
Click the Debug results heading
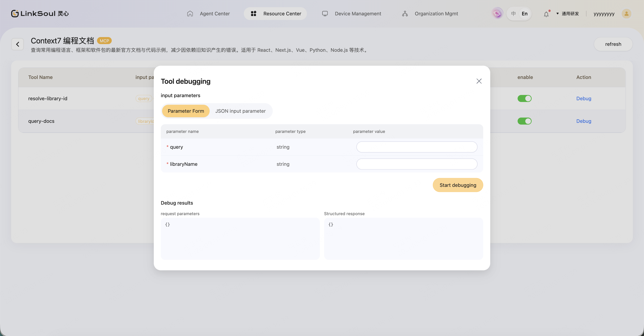click(x=177, y=203)
